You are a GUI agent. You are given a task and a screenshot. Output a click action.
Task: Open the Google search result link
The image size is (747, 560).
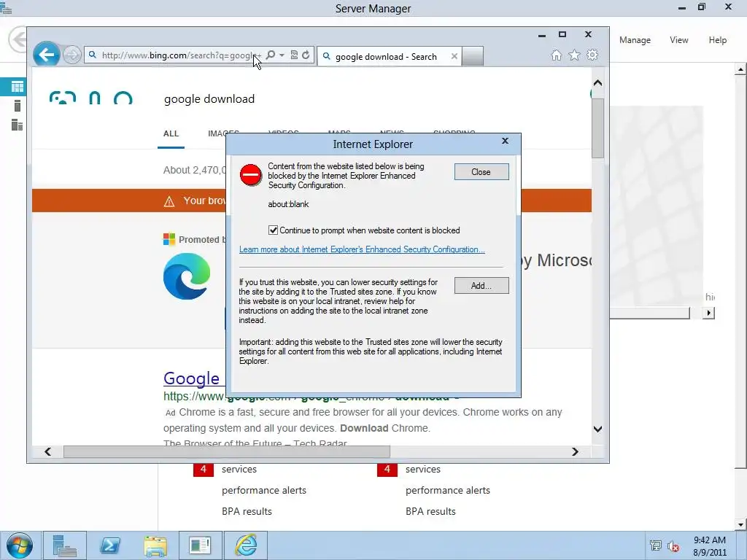pos(192,378)
